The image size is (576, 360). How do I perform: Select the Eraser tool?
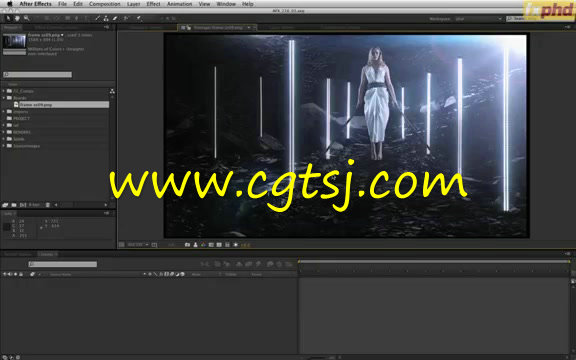pos(115,18)
